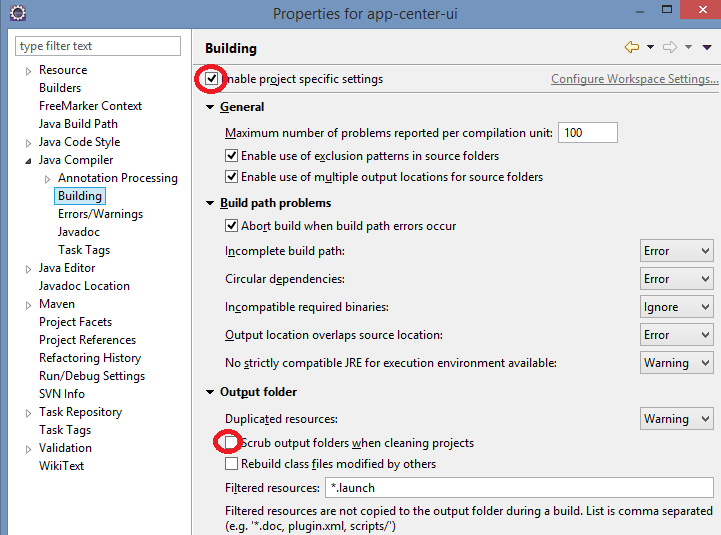This screenshot has width=721, height=535.
Task: Open the Duplicated resources dropdown
Action: pyautogui.click(x=676, y=419)
